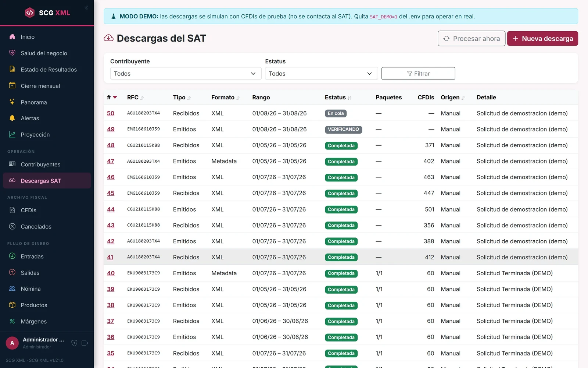The width and height of the screenshot is (588, 368).
Task: Open Descargas SAT menu item
Action: click(47, 181)
